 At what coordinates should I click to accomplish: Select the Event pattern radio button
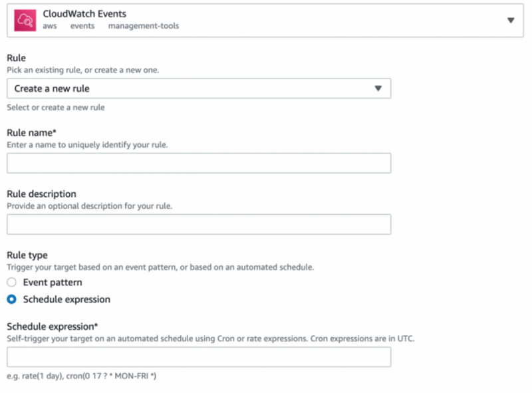tap(11, 283)
